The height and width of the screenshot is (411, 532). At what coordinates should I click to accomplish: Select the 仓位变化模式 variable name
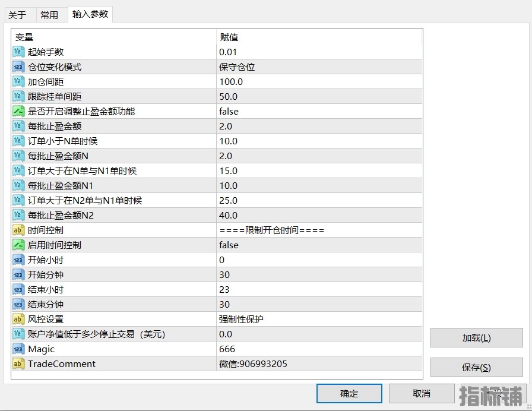tap(55, 67)
